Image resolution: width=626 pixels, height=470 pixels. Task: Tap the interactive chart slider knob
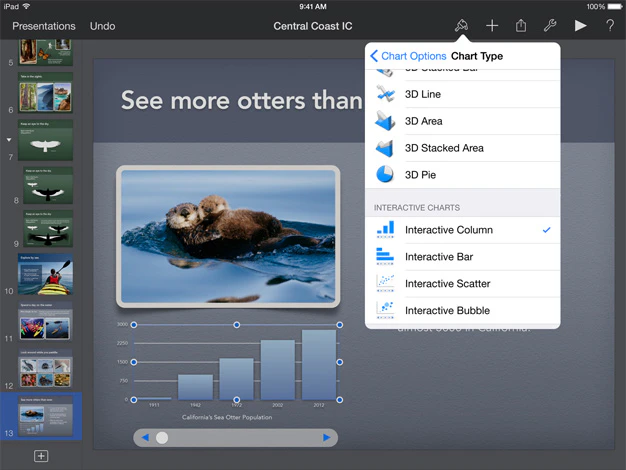[x=162, y=438]
